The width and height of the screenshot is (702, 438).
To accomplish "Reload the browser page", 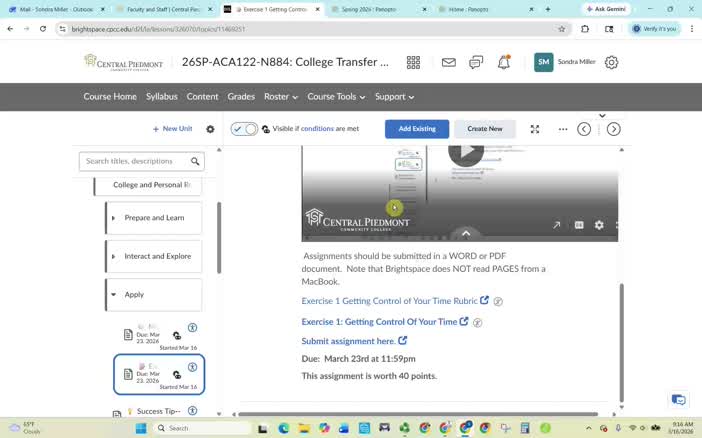I will 43,29.
